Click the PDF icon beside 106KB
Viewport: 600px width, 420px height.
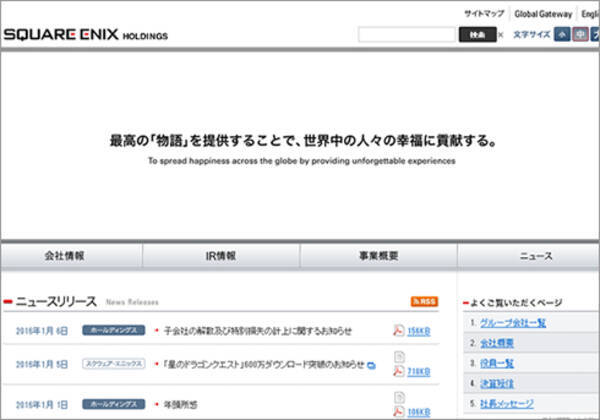pos(398,412)
